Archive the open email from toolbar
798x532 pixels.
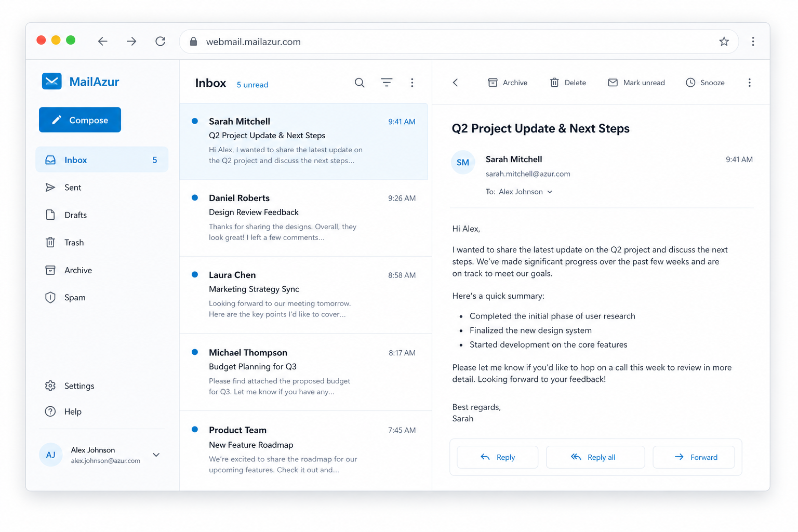click(508, 83)
